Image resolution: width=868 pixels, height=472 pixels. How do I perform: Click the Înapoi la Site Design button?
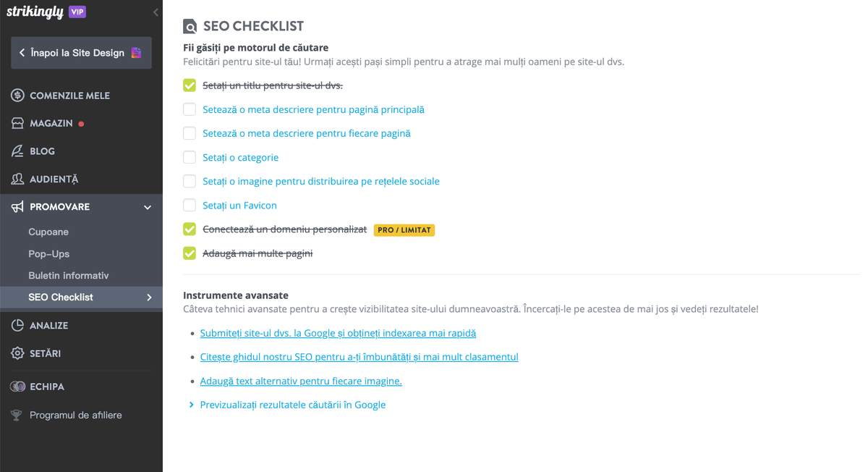pos(80,52)
